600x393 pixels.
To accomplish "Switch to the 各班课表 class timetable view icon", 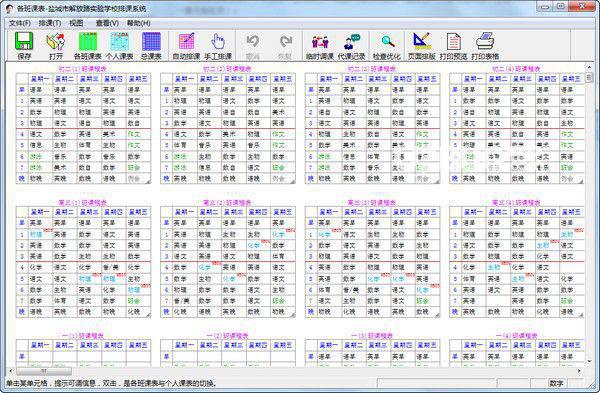I will click(88, 41).
